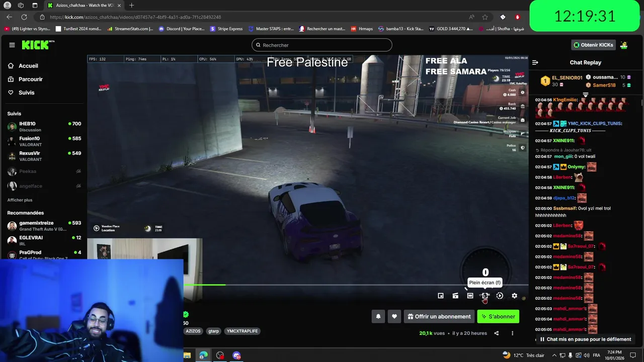This screenshot has height=362, width=644.
Task: Go back in browser history
Action: click(x=9, y=17)
